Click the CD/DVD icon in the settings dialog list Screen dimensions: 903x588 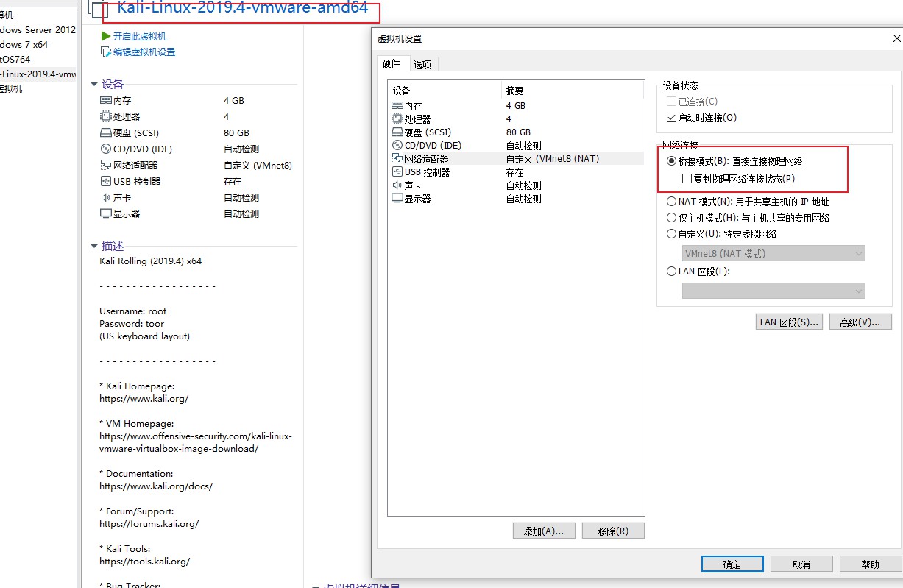pos(397,146)
